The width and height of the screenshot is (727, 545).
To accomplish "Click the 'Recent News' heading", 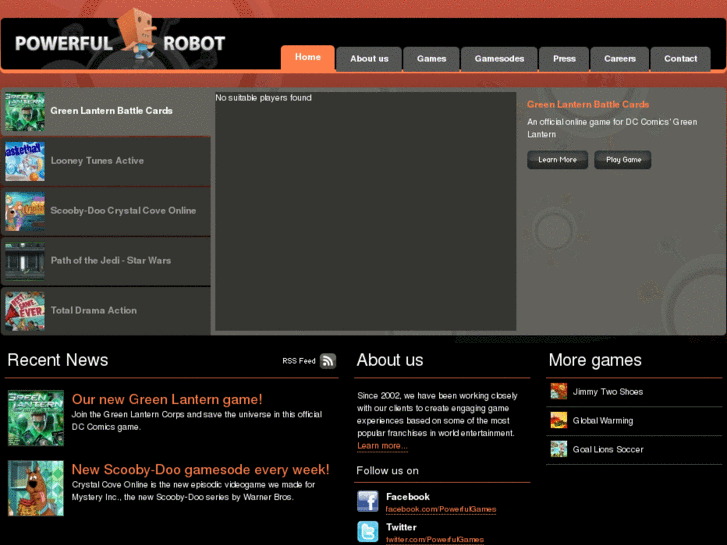I will (57, 360).
